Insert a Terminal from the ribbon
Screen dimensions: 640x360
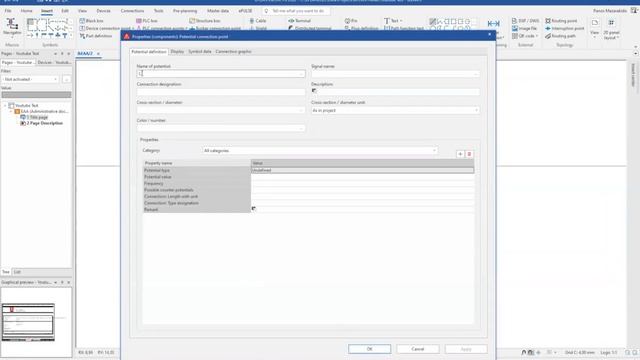pyautogui.click(x=300, y=20)
